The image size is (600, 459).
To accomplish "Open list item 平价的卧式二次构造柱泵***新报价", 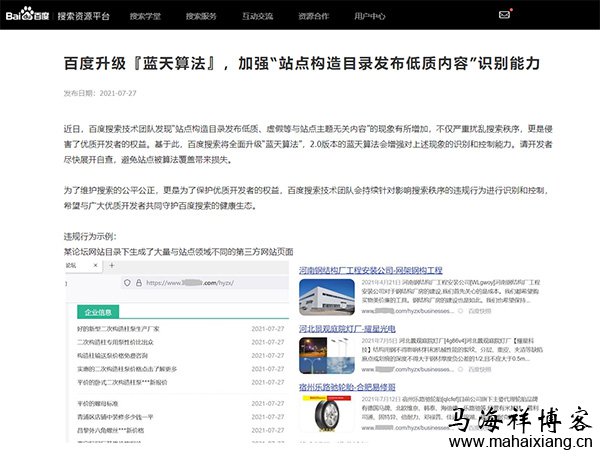I will point(122,382).
